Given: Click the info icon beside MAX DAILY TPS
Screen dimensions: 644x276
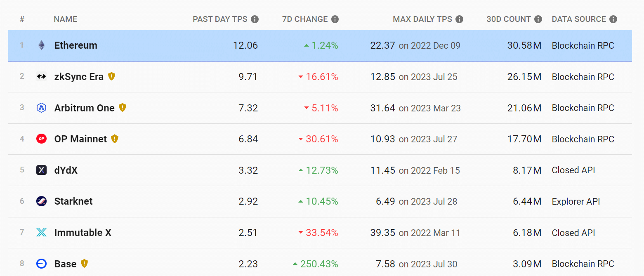Looking at the screenshot, I should click(460, 19).
